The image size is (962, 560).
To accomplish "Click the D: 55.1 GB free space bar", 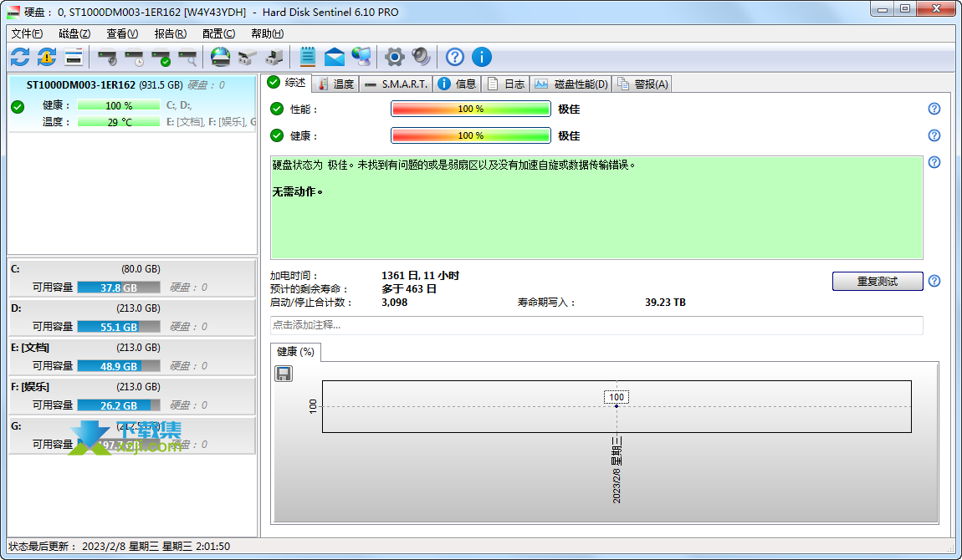I will [x=119, y=327].
